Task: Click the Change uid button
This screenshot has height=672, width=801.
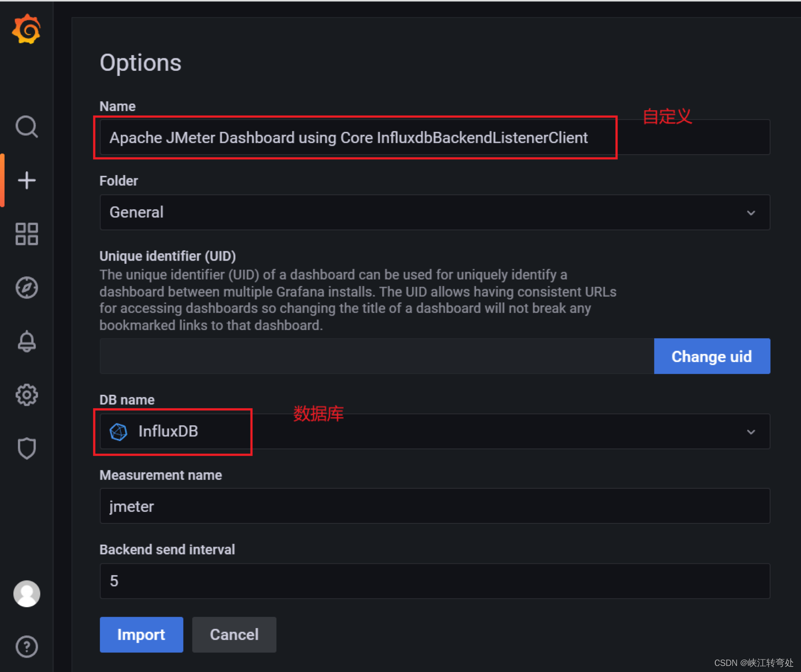Action: pyautogui.click(x=712, y=356)
